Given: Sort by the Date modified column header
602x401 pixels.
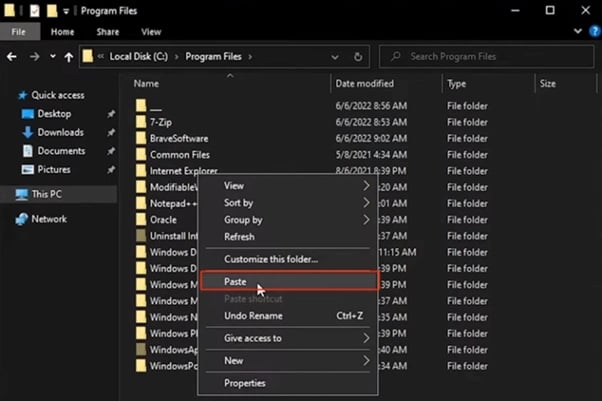Looking at the screenshot, I should click(x=364, y=84).
